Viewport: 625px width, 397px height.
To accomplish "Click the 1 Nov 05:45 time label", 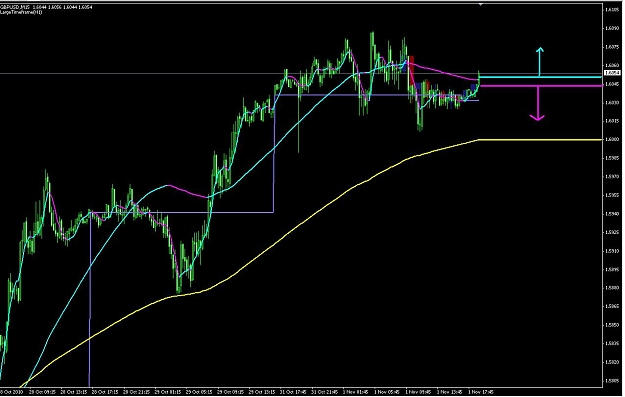I will click(388, 392).
